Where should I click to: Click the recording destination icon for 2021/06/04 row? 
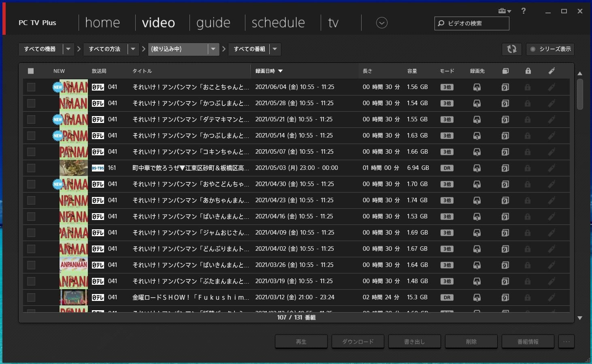click(477, 87)
